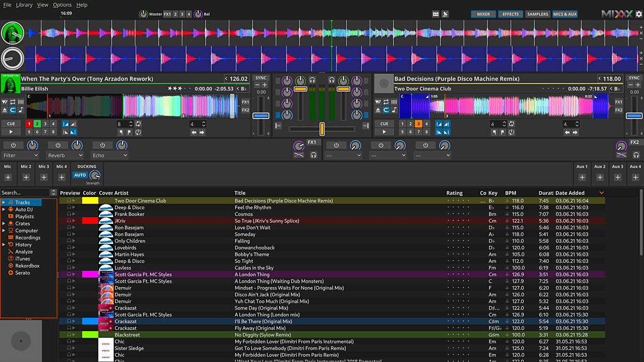
Task: Trigger hotcue 3 on the right deck
Action: click(418, 124)
